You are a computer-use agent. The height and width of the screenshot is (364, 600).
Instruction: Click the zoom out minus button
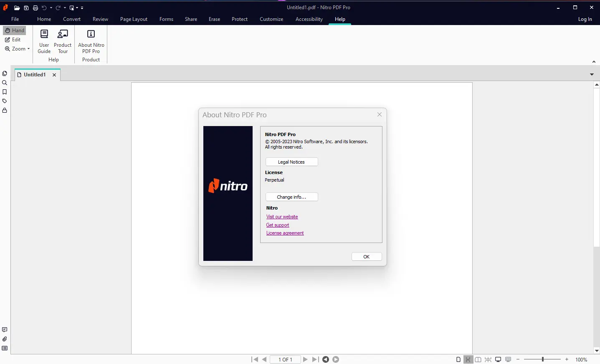(x=518, y=359)
